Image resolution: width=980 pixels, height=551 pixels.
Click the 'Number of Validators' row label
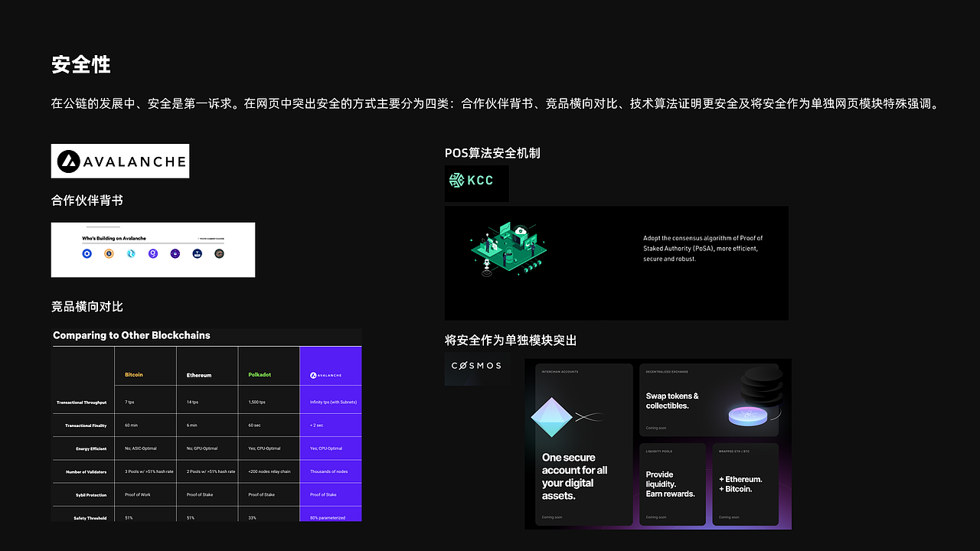click(86, 471)
